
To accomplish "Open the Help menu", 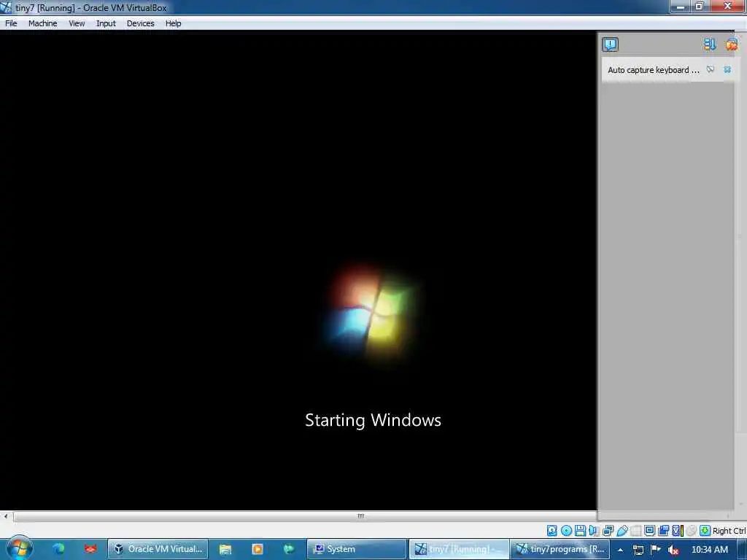I will pos(173,23).
